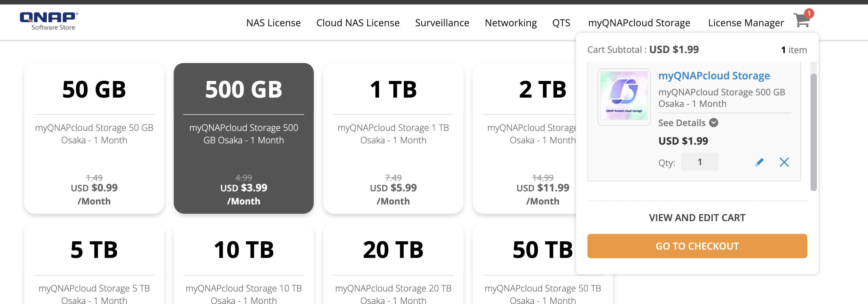Open the Surveillance menu
The width and height of the screenshot is (868, 304).
coord(442,23)
